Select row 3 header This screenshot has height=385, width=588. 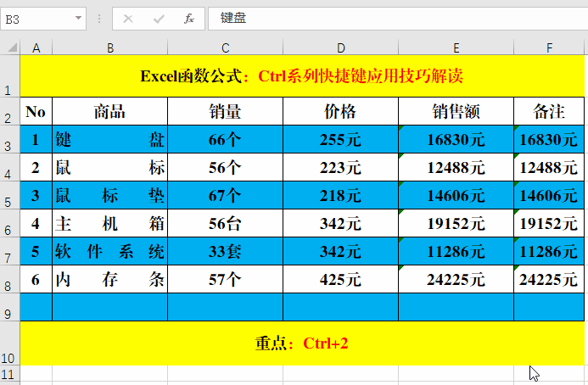tap(9, 139)
